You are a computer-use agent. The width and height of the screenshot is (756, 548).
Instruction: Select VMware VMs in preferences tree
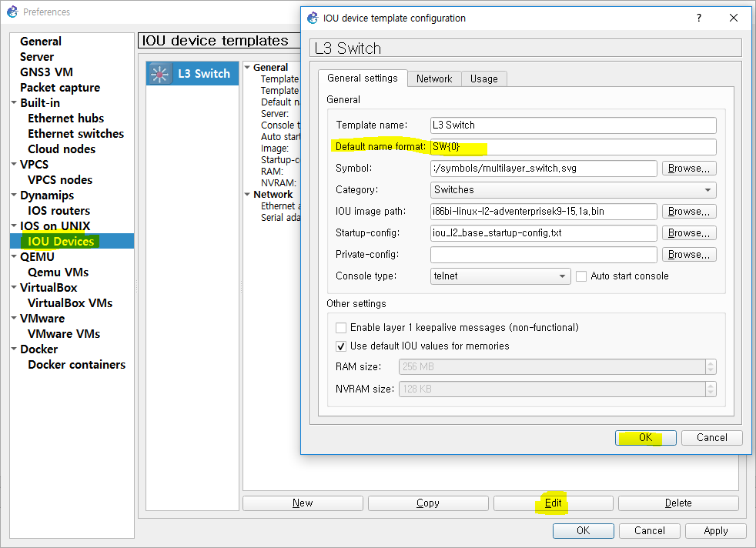(64, 334)
